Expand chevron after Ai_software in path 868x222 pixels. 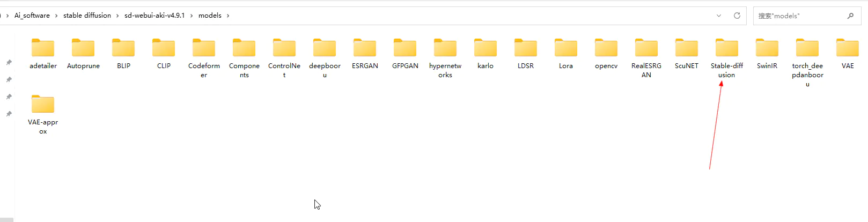click(x=56, y=16)
